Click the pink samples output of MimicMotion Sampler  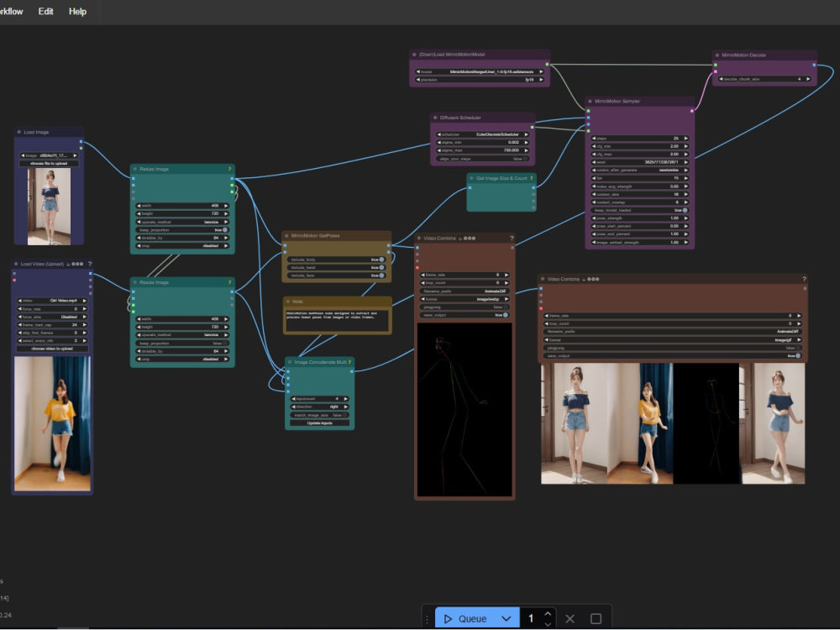[x=691, y=111]
